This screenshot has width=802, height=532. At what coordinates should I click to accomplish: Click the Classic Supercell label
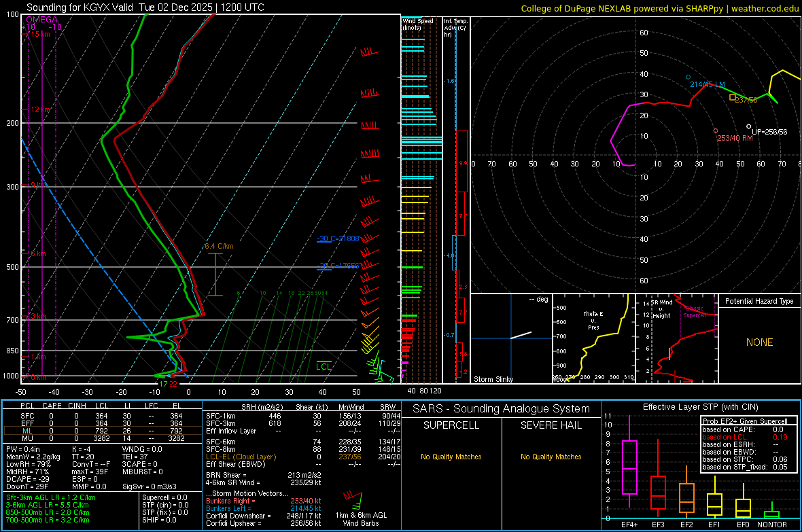point(695,312)
